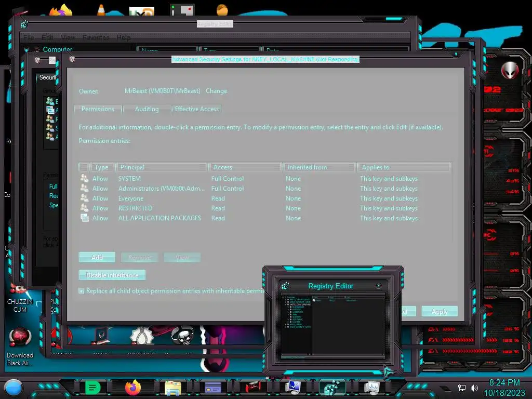Select the Everyone permission entry
This screenshot has height=399, width=532.
[264, 198]
